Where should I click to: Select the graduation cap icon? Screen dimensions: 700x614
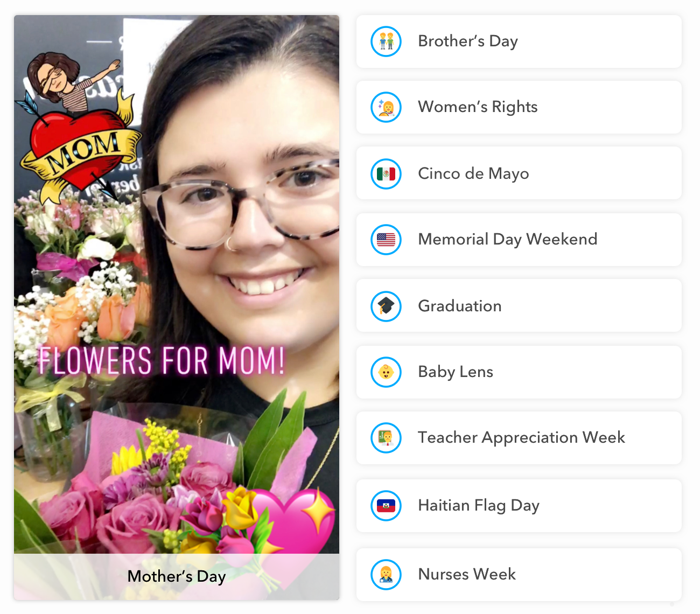coord(386,306)
